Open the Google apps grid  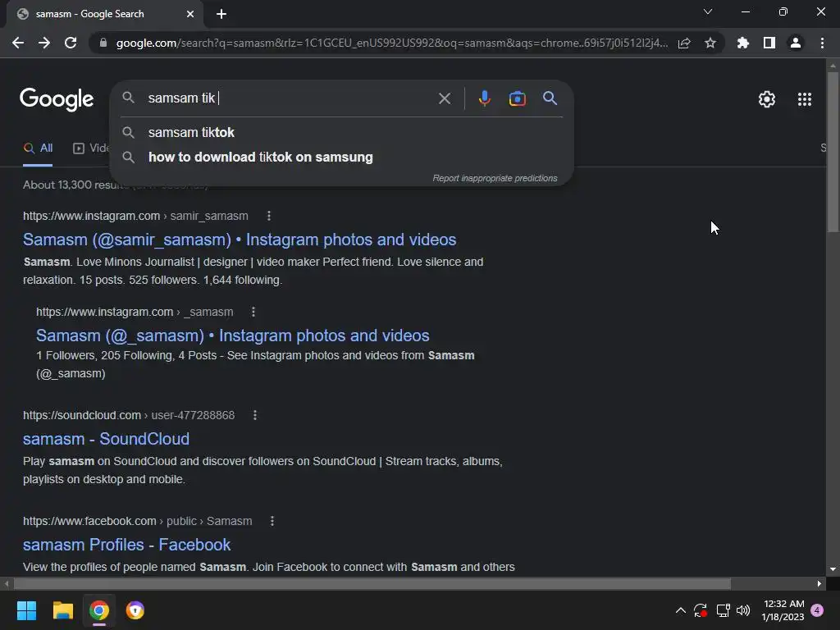pyautogui.click(x=805, y=99)
